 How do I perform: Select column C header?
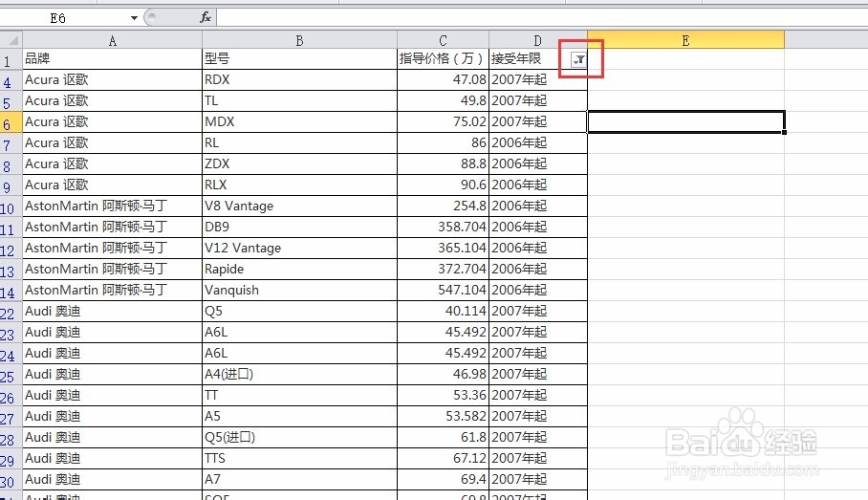[443, 40]
